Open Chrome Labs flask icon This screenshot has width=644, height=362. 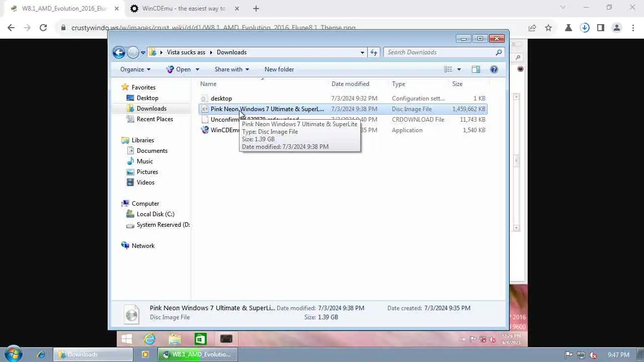[568, 28]
